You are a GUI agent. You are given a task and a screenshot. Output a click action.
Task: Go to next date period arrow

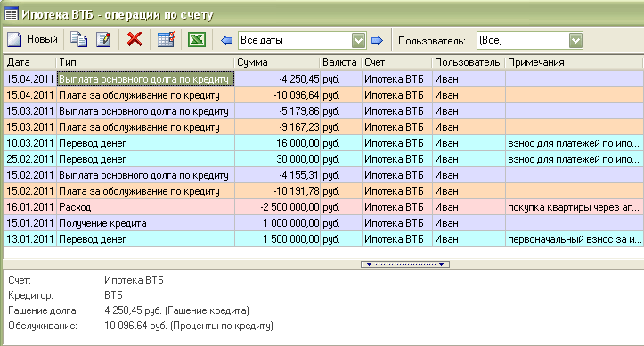tap(377, 40)
